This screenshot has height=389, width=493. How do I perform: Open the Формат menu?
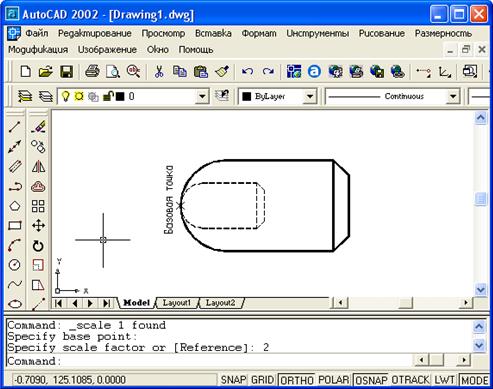(x=259, y=33)
